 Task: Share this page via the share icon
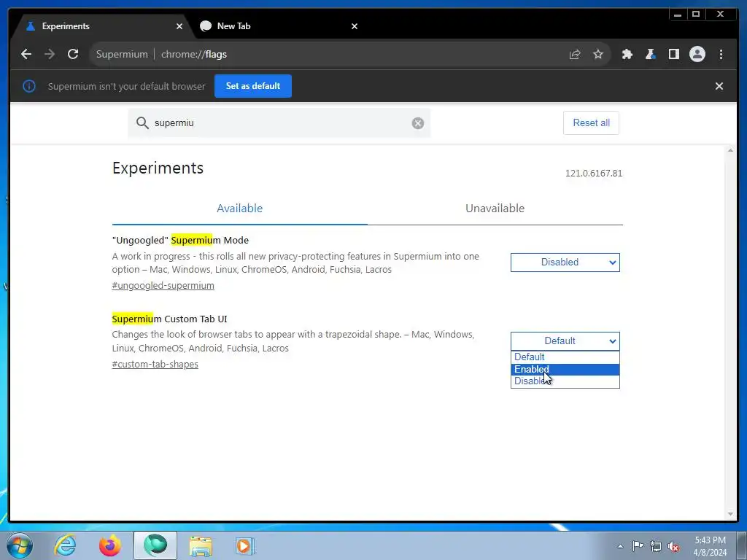575,54
